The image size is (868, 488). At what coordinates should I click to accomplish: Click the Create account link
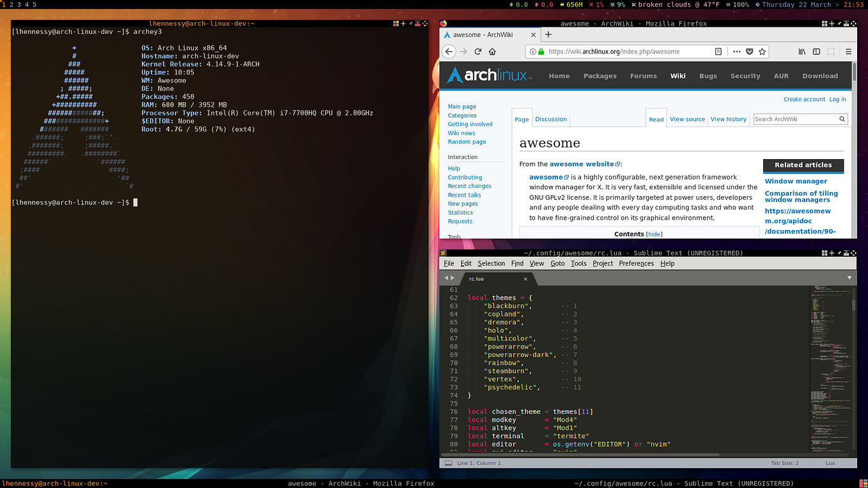point(804,99)
